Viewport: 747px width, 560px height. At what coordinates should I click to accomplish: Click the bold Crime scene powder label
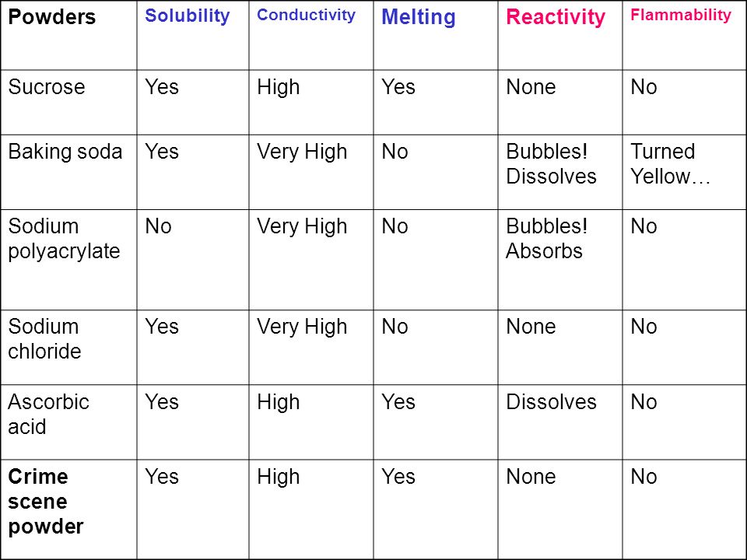click(46, 502)
